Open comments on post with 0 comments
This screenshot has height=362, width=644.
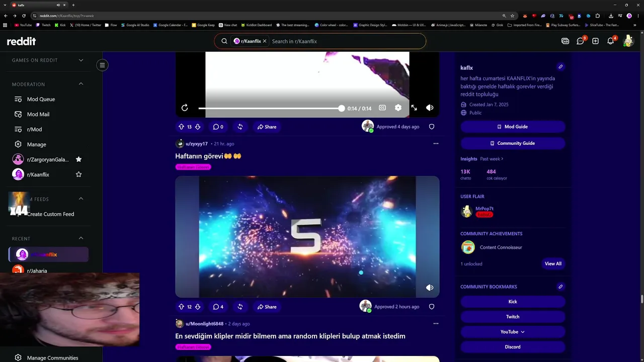218,127
